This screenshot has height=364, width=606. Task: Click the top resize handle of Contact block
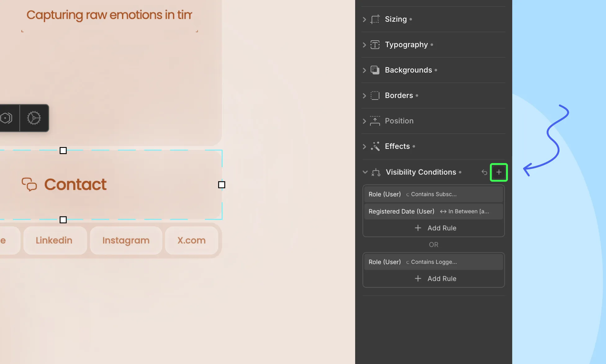(63, 151)
